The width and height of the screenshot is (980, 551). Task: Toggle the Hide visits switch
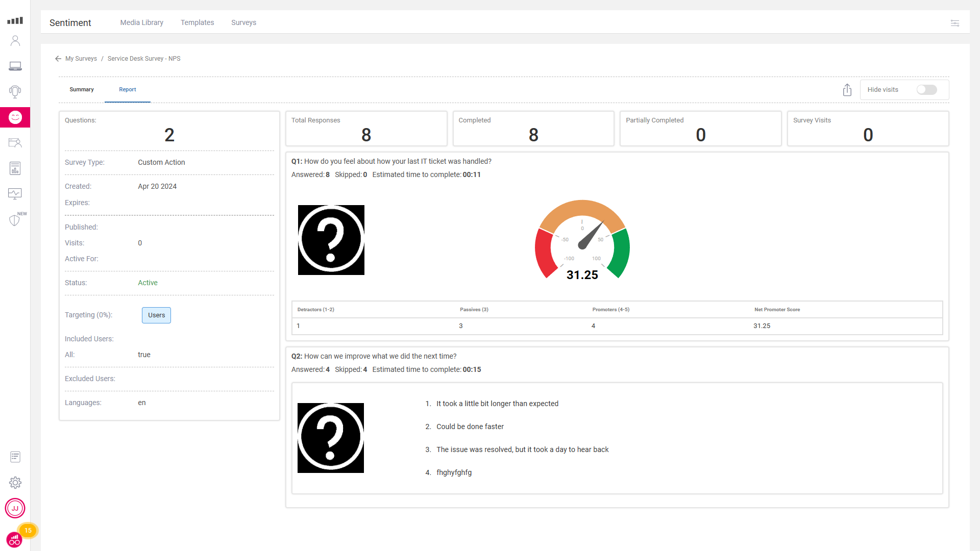[926, 90]
